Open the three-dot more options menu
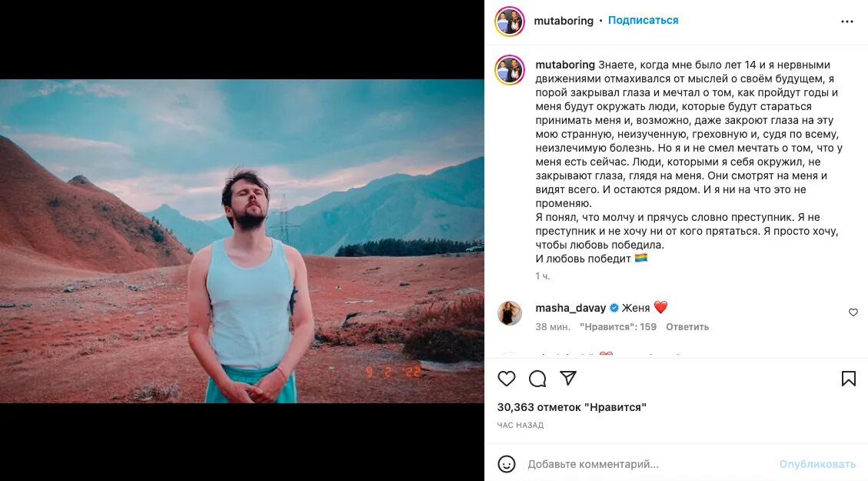 pyautogui.click(x=847, y=22)
